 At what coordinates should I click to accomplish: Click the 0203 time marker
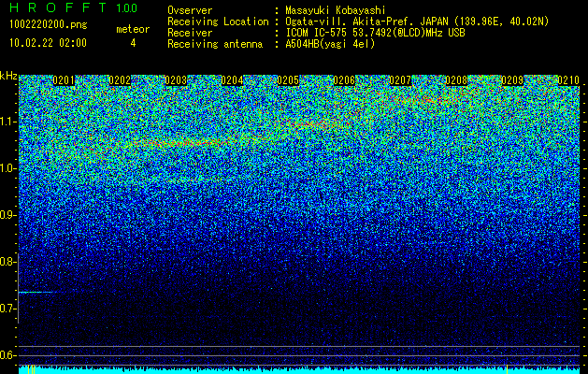tap(176, 80)
